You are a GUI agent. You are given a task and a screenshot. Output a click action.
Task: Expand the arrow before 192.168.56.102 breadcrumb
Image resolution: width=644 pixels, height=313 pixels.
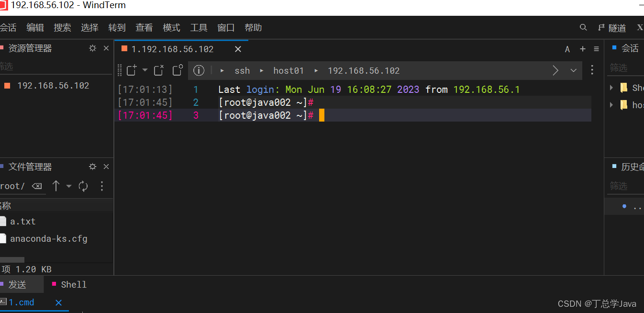click(x=316, y=70)
